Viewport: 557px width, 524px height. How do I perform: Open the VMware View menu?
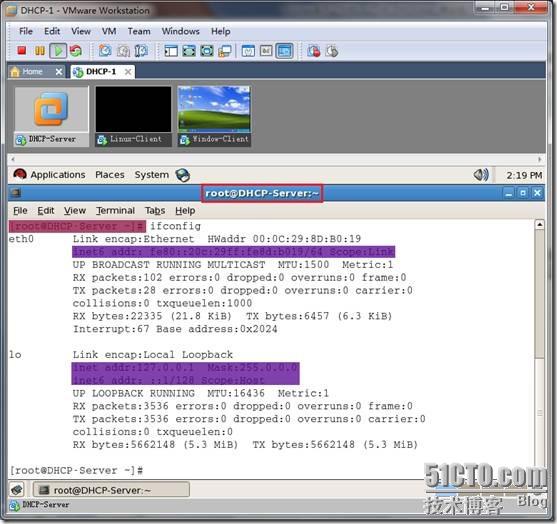81,31
